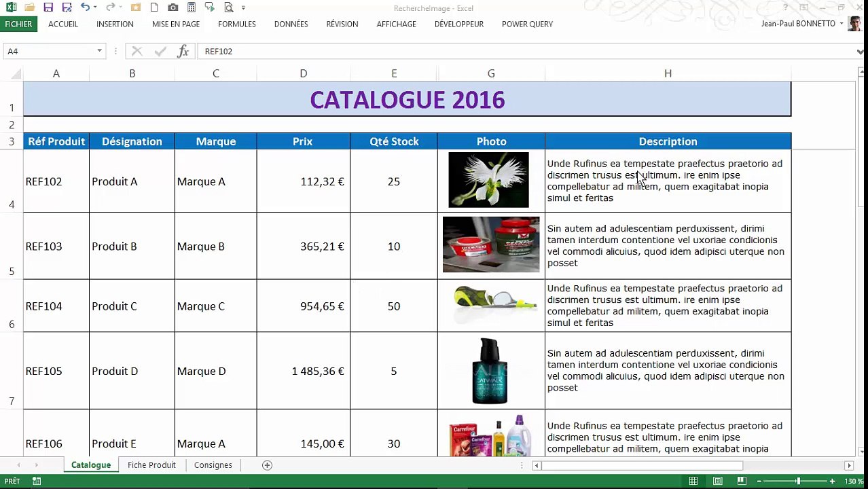Confirm entry with the checkmark icon
Screen dimensions: 868x489
coord(160,51)
